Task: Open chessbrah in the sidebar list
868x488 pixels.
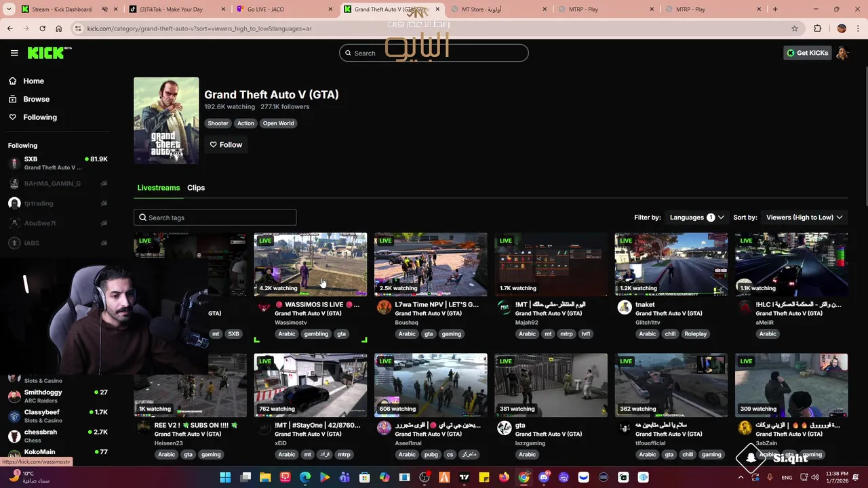Action: coord(58,436)
